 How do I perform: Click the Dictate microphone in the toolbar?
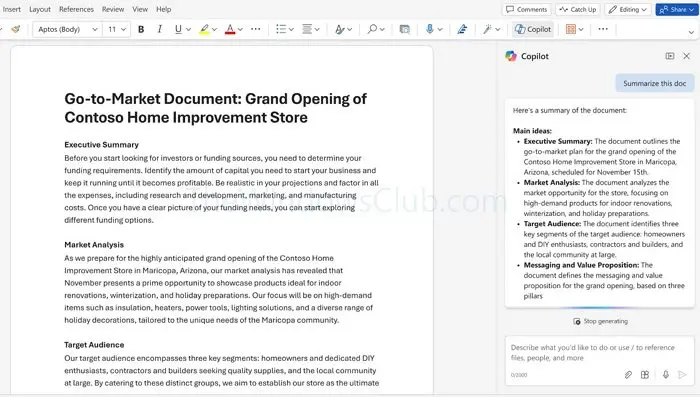click(x=429, y=29)
